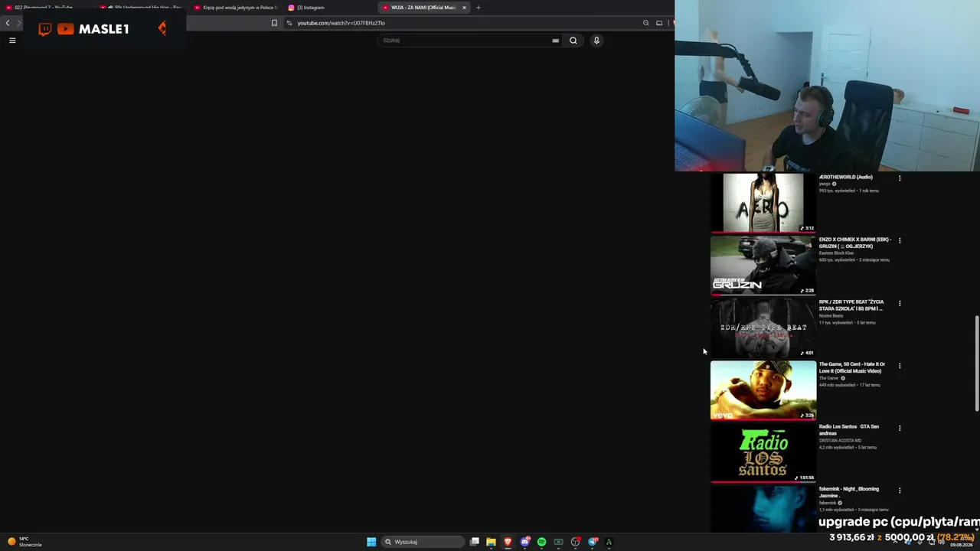Open Task View from the taskbar

coord(475,542)
